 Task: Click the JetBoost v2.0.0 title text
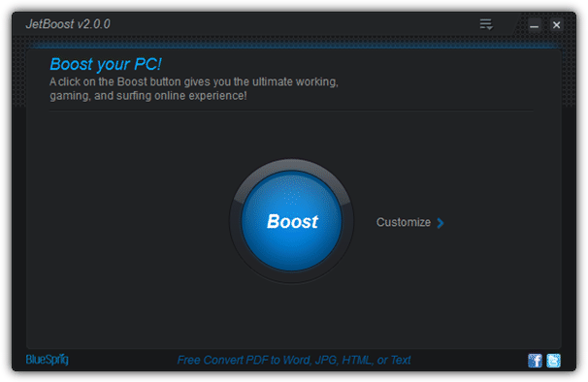click(x=68, y=24)
